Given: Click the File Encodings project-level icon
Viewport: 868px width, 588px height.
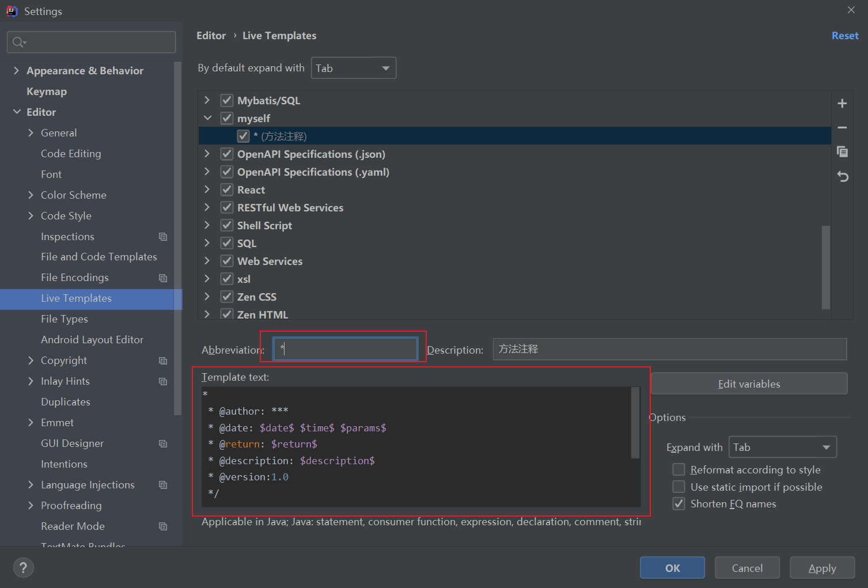Looking at the screenshot, I should click(163, 278).
